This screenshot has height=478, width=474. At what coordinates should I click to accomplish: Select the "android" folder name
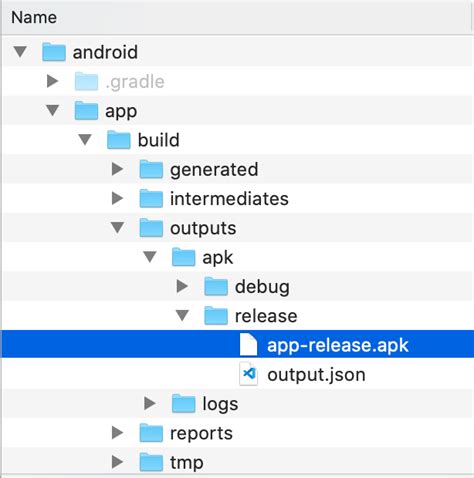tap(105, 52)
